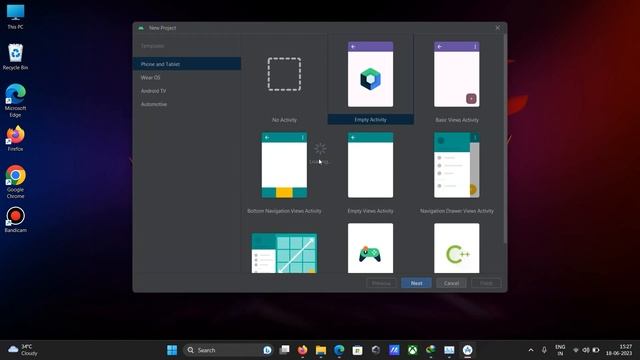Open File Explorer from taskbar
Screen dimensions: 640x360
321,350
